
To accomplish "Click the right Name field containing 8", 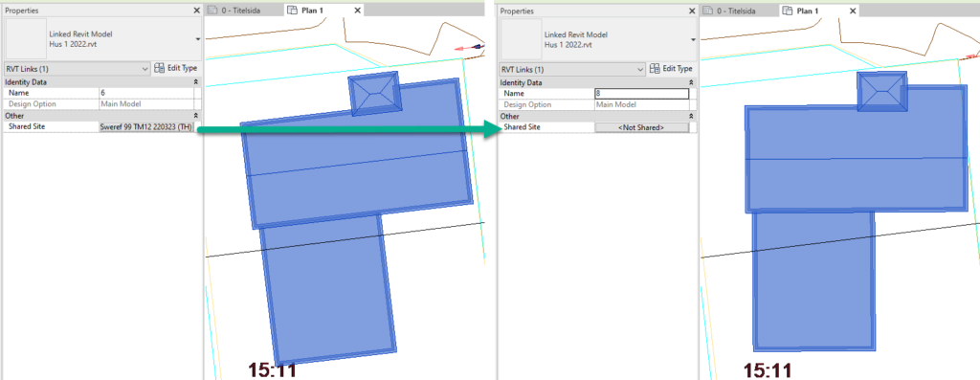I will 641,94.
